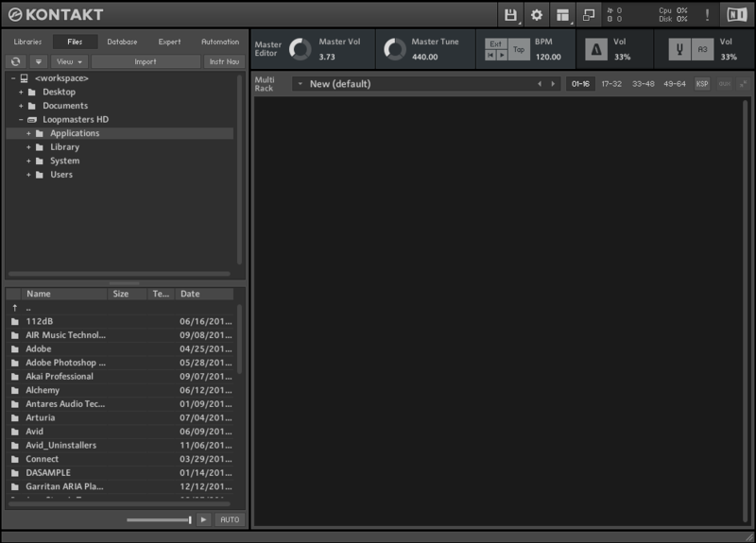Switch to the Database tab

click(123, 42)
